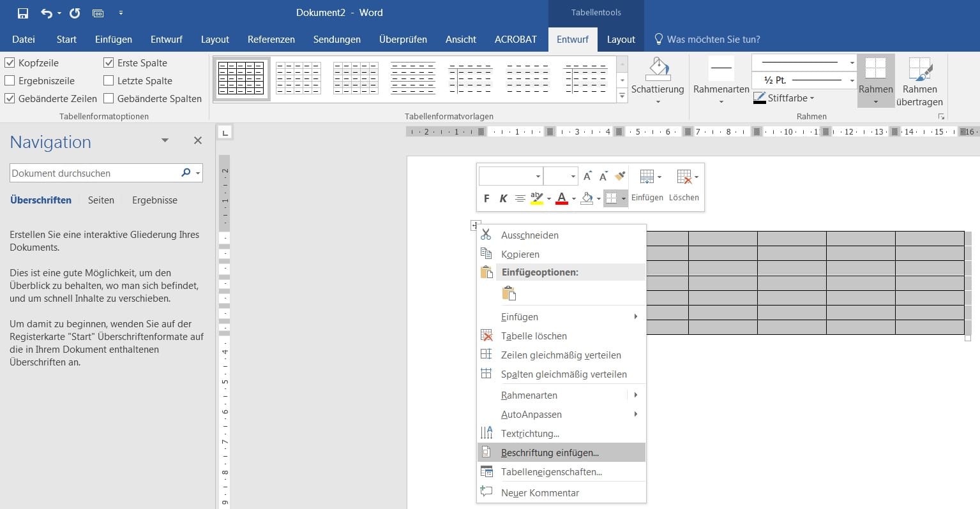The image size is (980, 509).
Task: Open the Seiten view in Navigation pane
Action: 101,200
